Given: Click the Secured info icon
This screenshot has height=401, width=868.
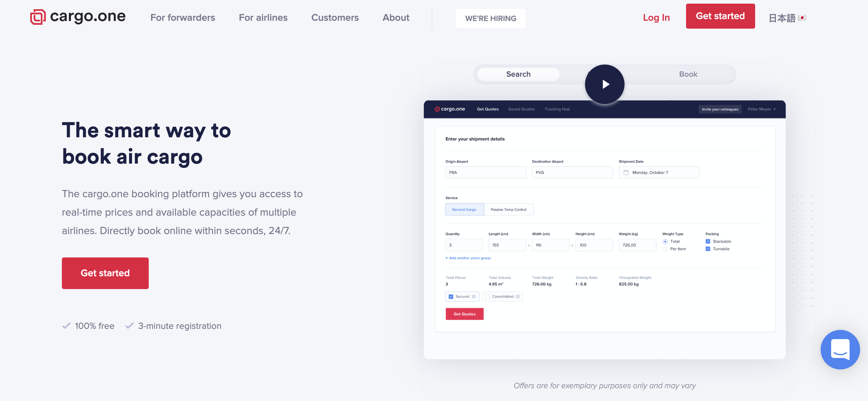Looking at the screenshot, I should pos(474,296).
